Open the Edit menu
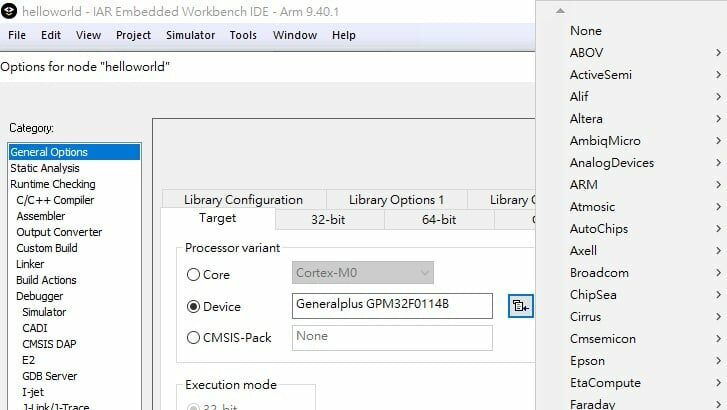Screen dimensions: 727x410 tap(51, 35)
